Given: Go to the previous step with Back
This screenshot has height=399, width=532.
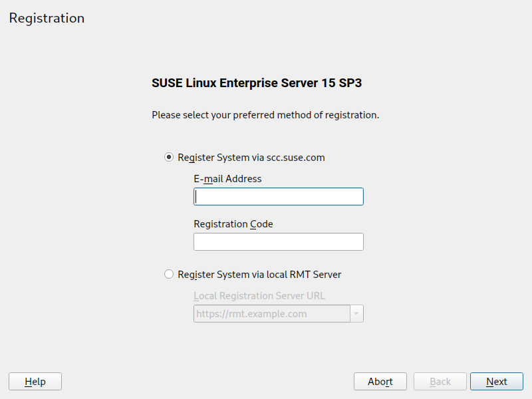Looking at the screenshot, I should point(440,382).
